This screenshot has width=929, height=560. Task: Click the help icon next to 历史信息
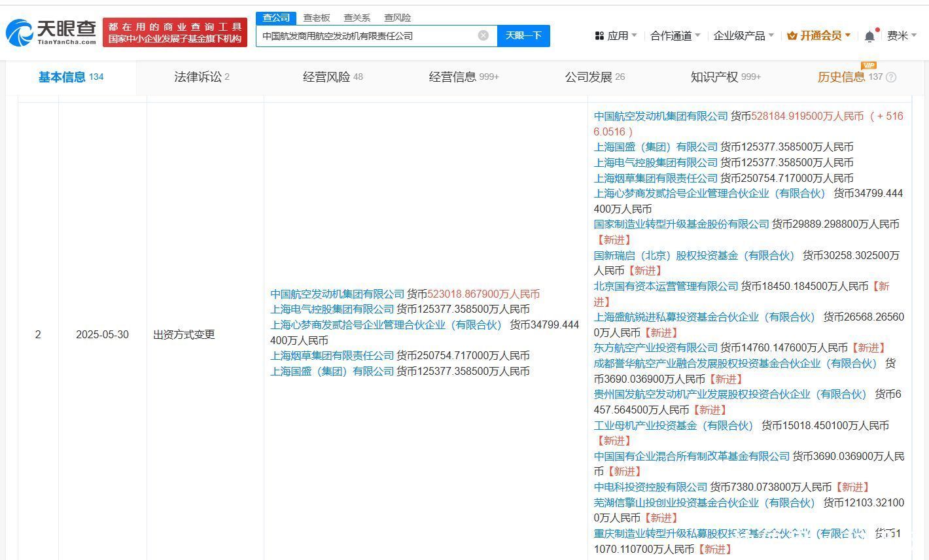891,77
